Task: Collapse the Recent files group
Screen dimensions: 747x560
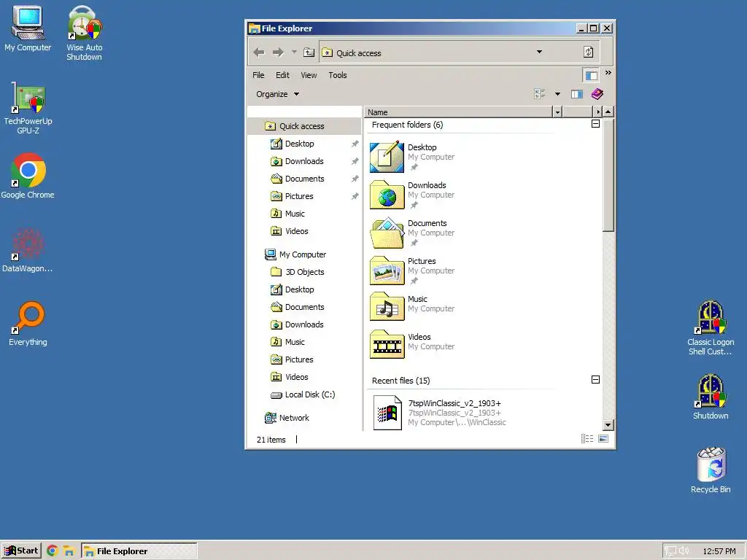Action: click(595, 379)
